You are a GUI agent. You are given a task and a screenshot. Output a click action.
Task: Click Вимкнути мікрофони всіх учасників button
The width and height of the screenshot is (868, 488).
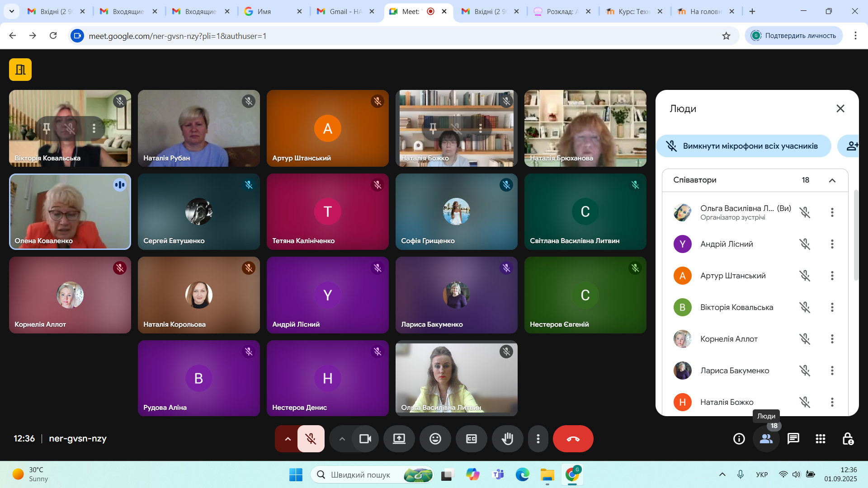pyautogui.click(x=744, y=146)
